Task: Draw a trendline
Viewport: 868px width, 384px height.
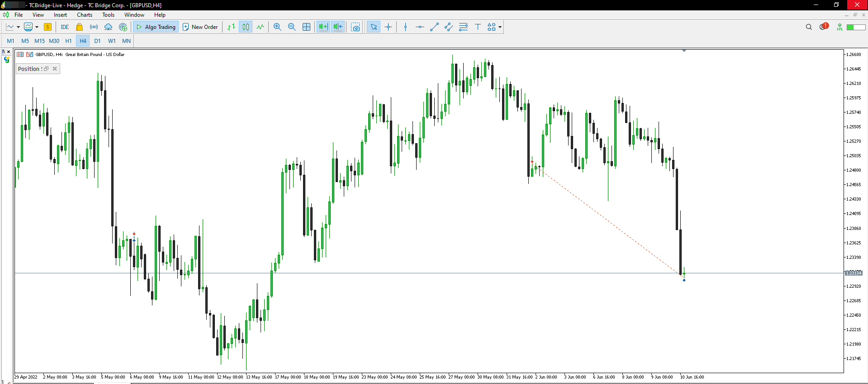Action: click(434, 27)
